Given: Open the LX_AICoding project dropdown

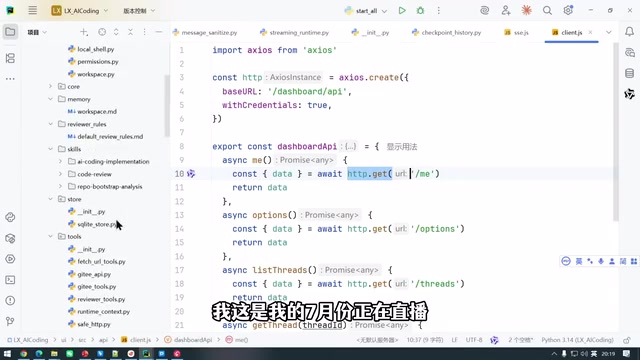Looking at the screenshot, I should (x=80, y=11).
